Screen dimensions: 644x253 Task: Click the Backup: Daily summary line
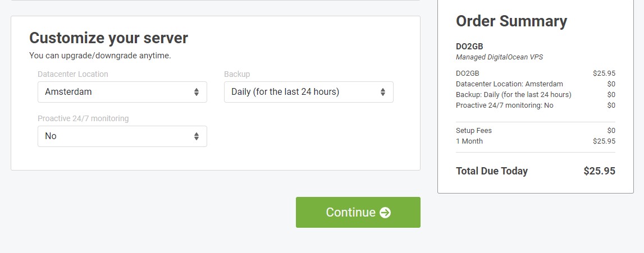[x=536, y=95]
